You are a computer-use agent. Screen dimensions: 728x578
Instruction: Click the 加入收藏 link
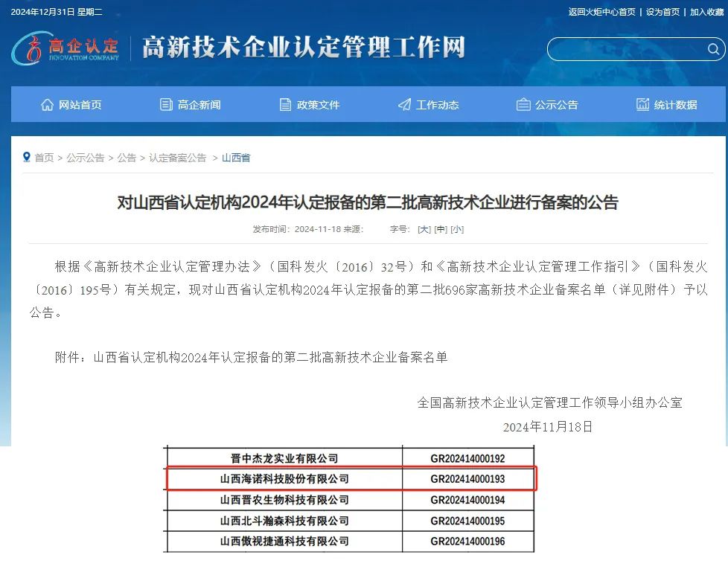[706, 12]
